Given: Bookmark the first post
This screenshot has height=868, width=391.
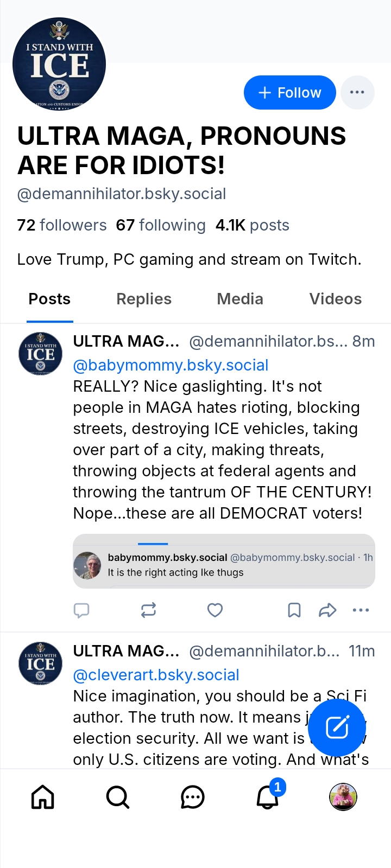Looking at the screenshot, I should pos(294,610).
